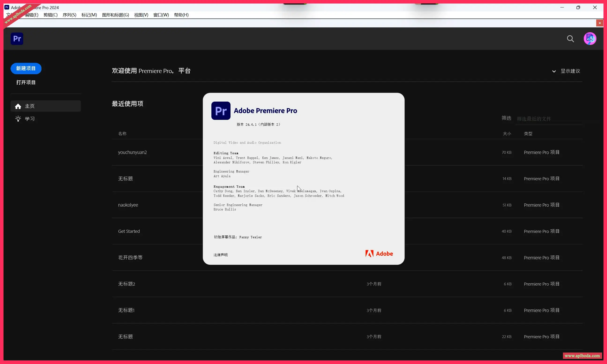Sort by the 类型 column header
Screen dimensions: 607x364
(x=528, y=134)
